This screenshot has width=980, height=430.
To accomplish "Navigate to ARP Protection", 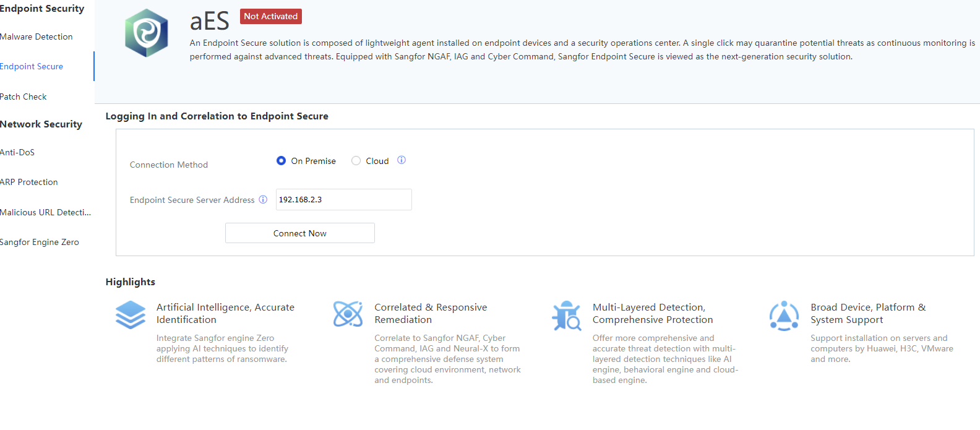I will [x=29, y=183].
